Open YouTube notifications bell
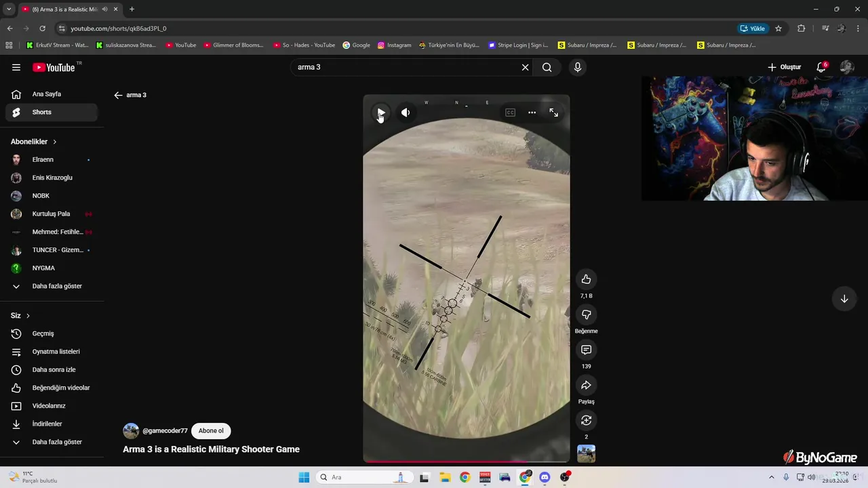Viewport: 868px width, 488px height. coord(821,67)
